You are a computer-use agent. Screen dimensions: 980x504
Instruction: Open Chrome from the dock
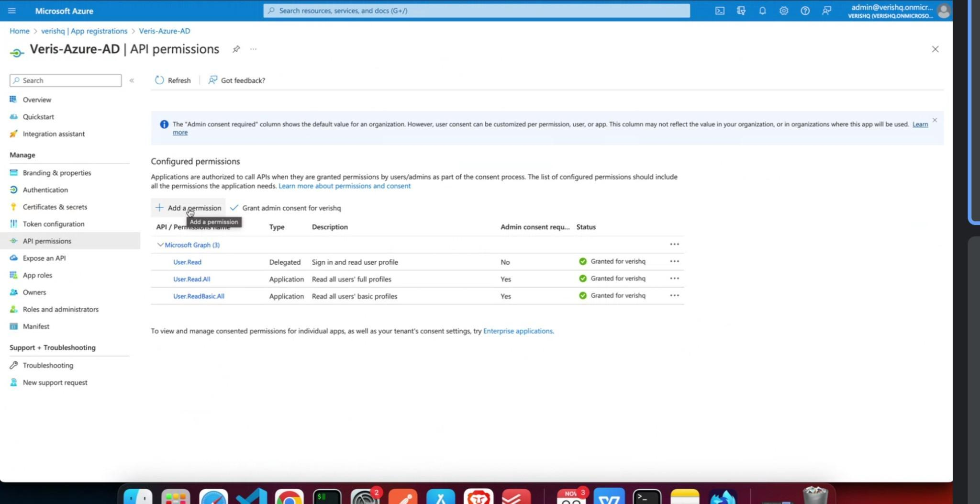click(x=289, y=498)
